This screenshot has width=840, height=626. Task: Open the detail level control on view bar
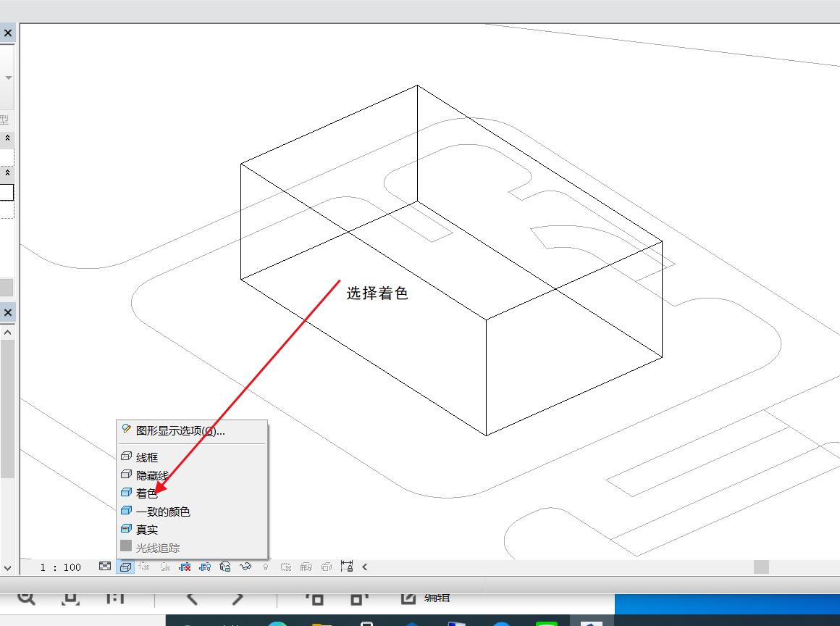[x=104, y=567]
